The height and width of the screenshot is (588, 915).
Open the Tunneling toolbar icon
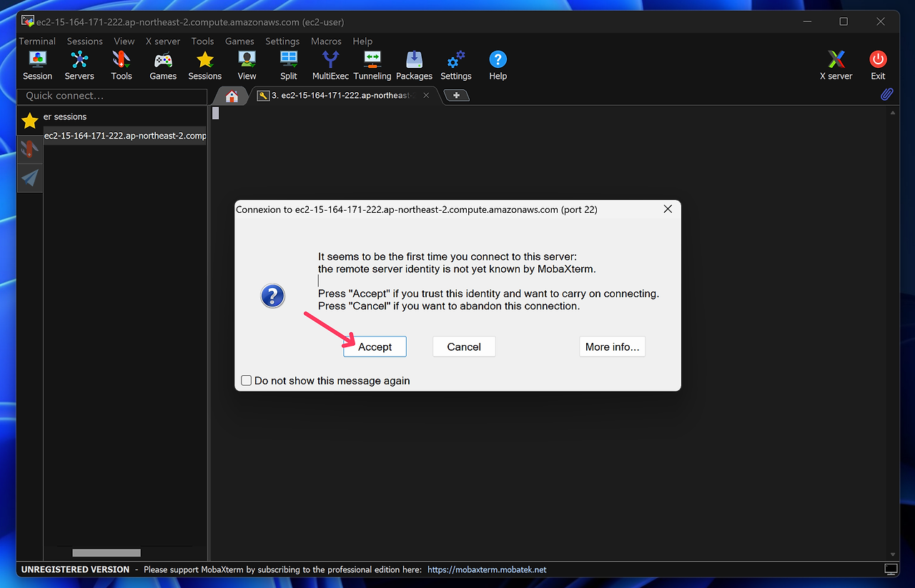click(x=372, y=65)
